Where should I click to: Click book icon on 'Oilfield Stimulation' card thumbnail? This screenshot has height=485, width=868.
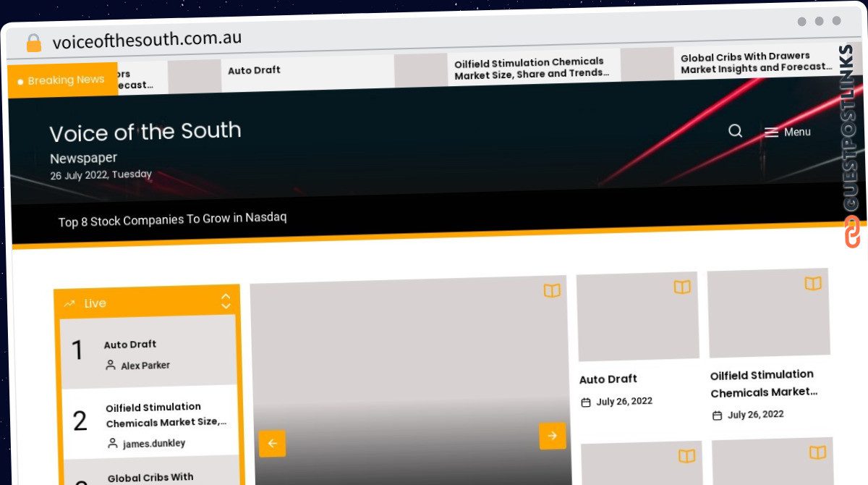(813, 284)
